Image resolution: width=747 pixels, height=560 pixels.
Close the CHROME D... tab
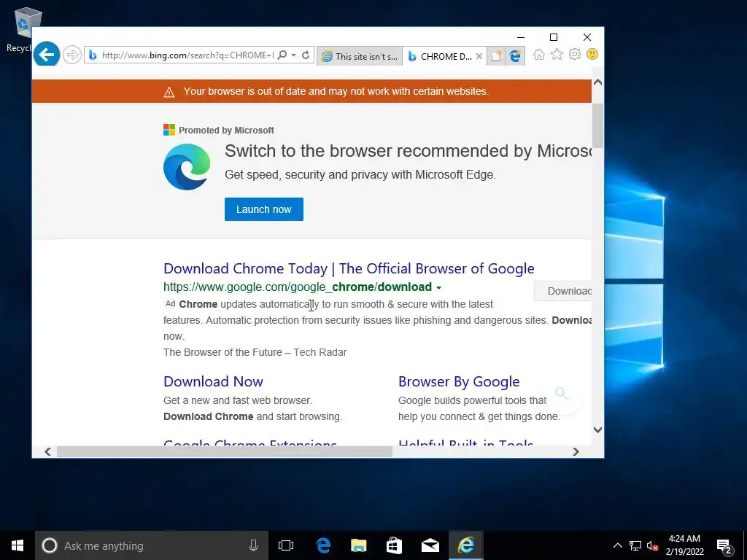(479, 56)
